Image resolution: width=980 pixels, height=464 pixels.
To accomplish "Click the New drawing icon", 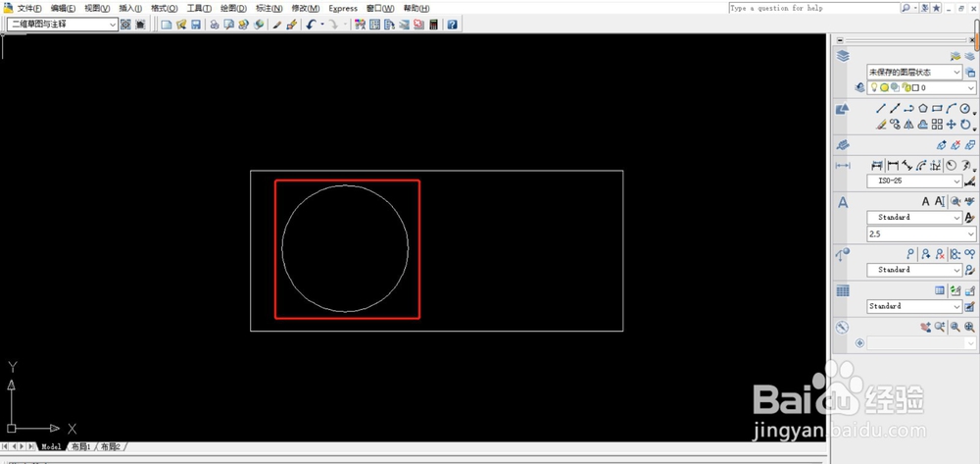I will pyautogui.click(x=167, y=25).
